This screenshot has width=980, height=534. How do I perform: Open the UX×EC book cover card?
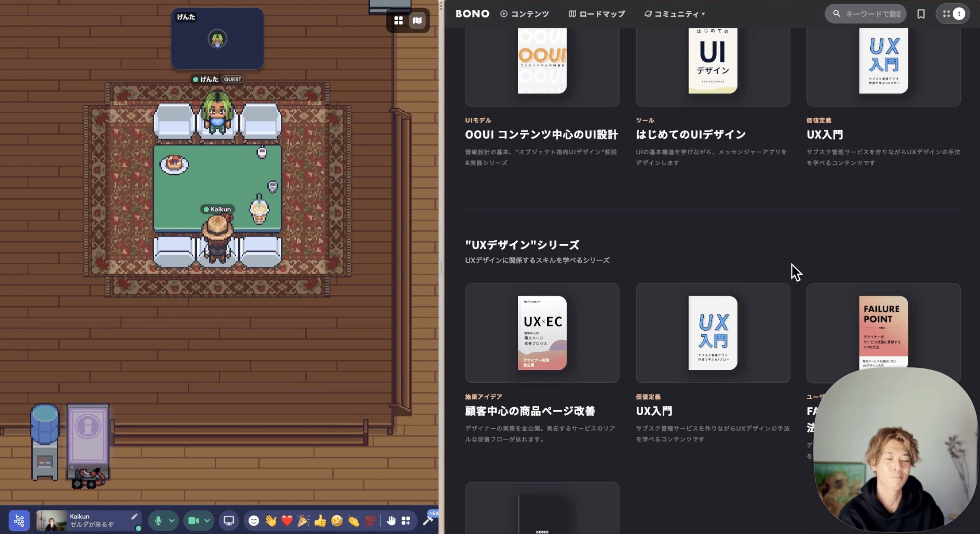pyautogui.click(x=542, y=333)
